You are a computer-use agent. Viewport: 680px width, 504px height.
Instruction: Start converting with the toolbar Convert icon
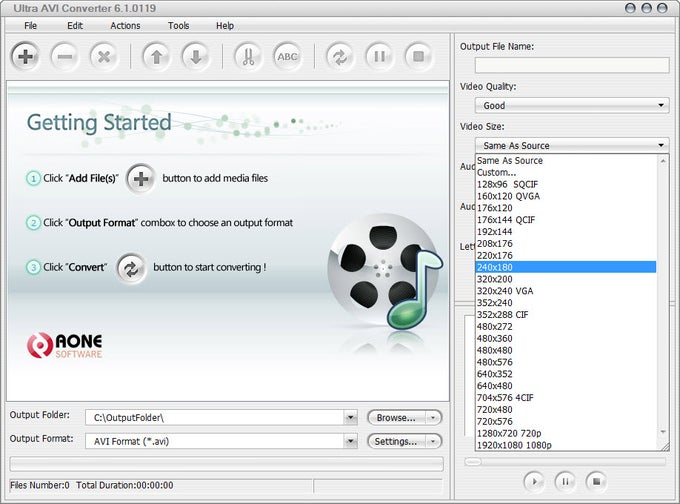coord(340,56)
